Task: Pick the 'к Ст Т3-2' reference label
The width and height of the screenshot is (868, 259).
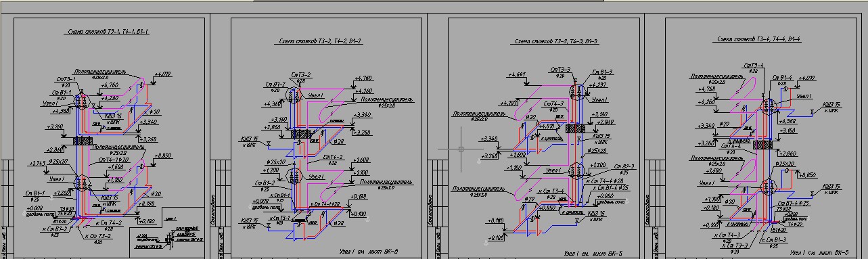Action: [98, 237]
